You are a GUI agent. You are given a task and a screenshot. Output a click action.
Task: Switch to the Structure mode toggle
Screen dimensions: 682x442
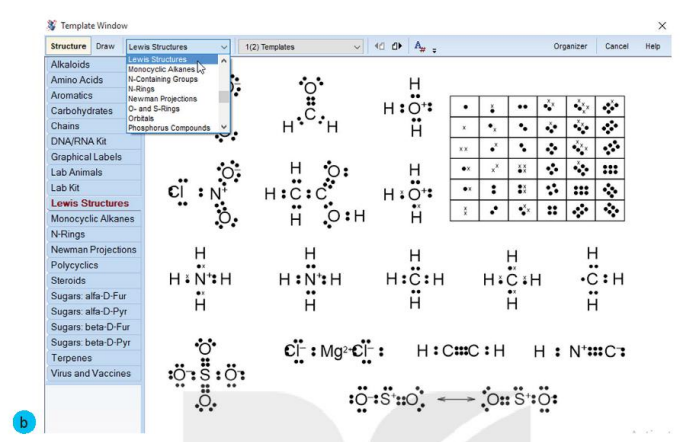pos(68,46)
